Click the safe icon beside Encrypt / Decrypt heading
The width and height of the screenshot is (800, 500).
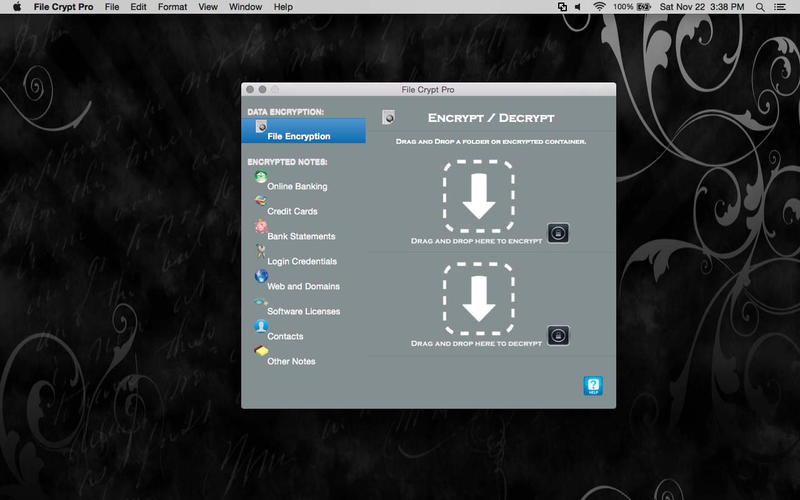click(x=388, y=117)
